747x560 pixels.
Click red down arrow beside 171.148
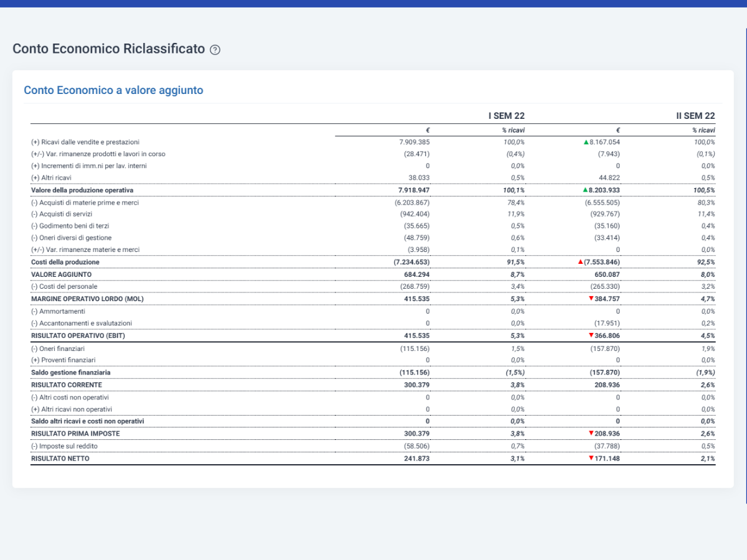click(591, 458)
